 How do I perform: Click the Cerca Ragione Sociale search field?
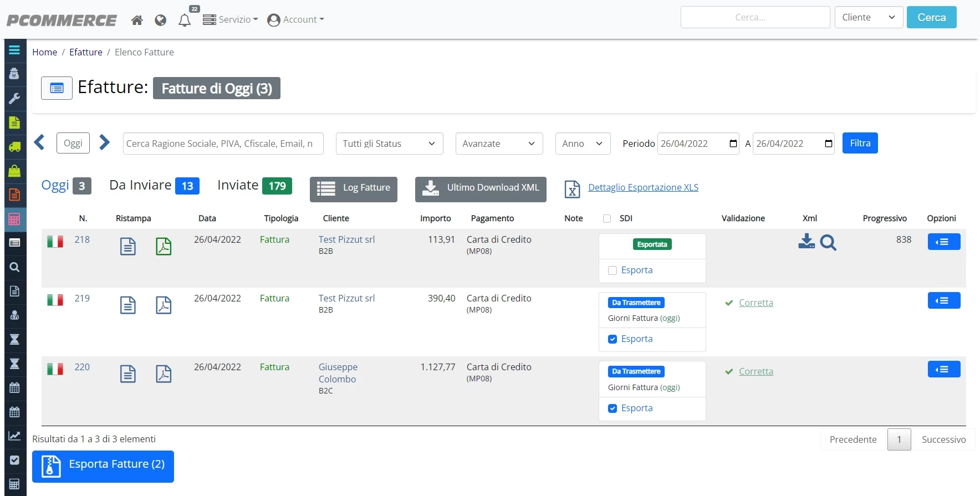tap(223, 144)
